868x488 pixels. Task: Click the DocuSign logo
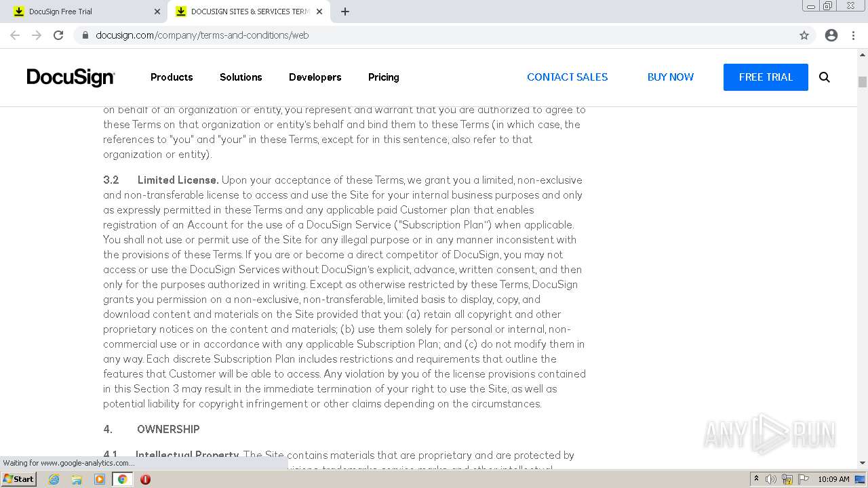(x=71, y=78)
